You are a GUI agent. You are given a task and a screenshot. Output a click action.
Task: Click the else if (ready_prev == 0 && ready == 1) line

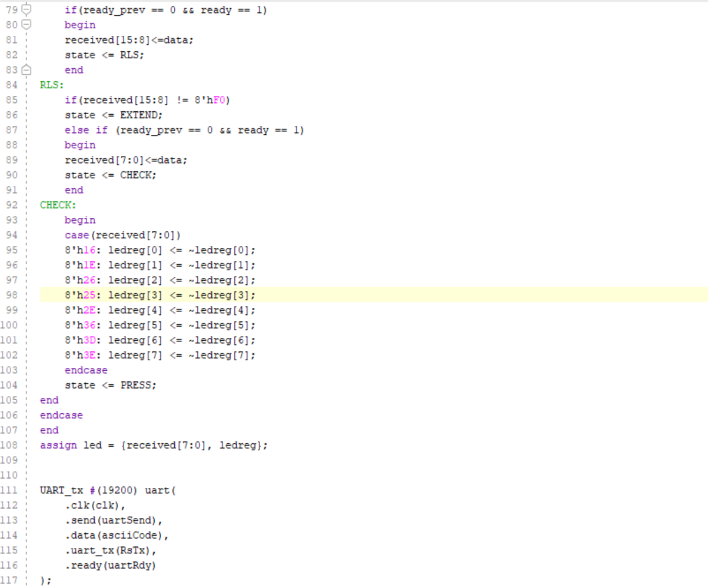click(x=184, y=130)
